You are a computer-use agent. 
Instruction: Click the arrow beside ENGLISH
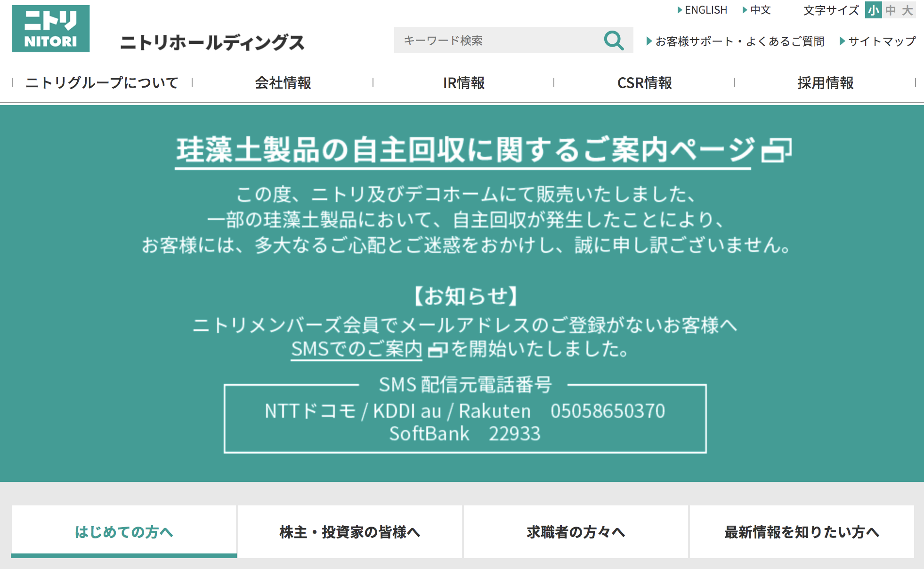point(680,10)
